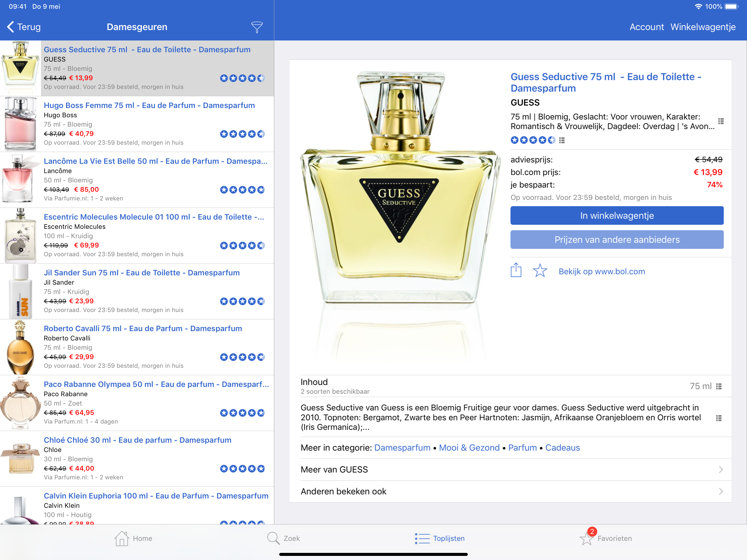Expand the Meer van GUESS row

pos(515,469)
